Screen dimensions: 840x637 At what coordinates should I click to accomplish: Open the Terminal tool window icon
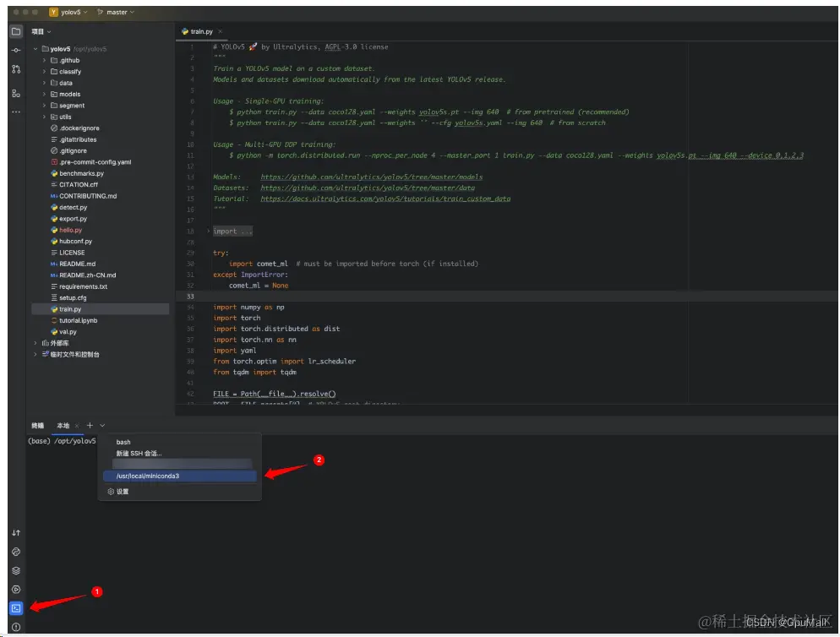coord(16,608)
